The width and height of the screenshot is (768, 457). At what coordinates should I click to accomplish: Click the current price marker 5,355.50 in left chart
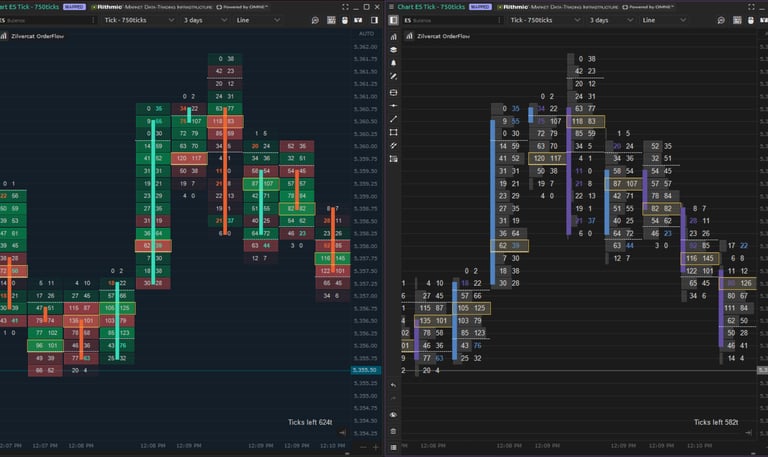click(366, 370)
